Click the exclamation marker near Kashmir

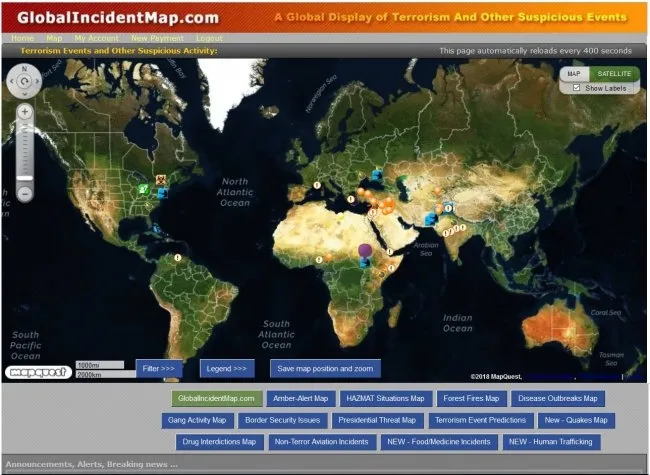[448, 208]
